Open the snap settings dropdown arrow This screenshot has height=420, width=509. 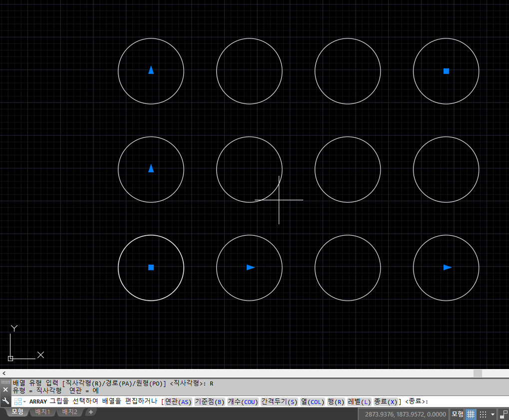tap(493, 415)
